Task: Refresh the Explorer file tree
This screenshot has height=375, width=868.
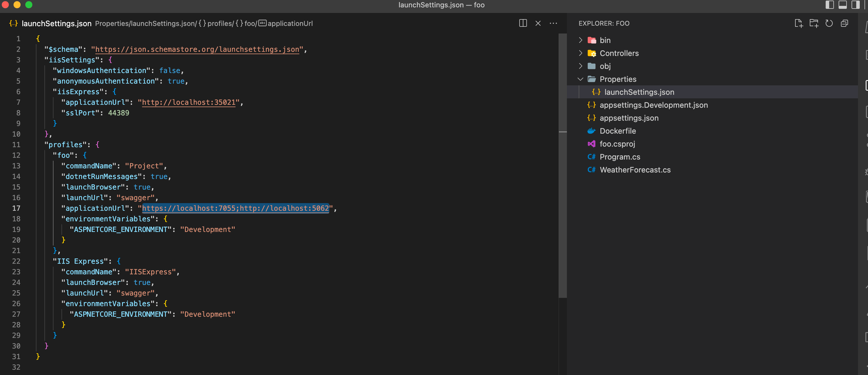Action: pos(829,23)
